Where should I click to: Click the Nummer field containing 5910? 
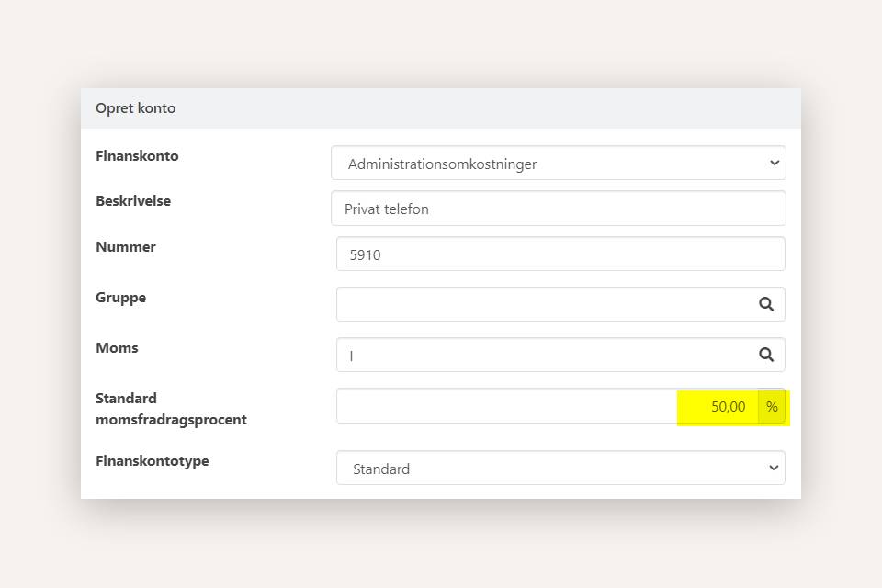[560, 254]
